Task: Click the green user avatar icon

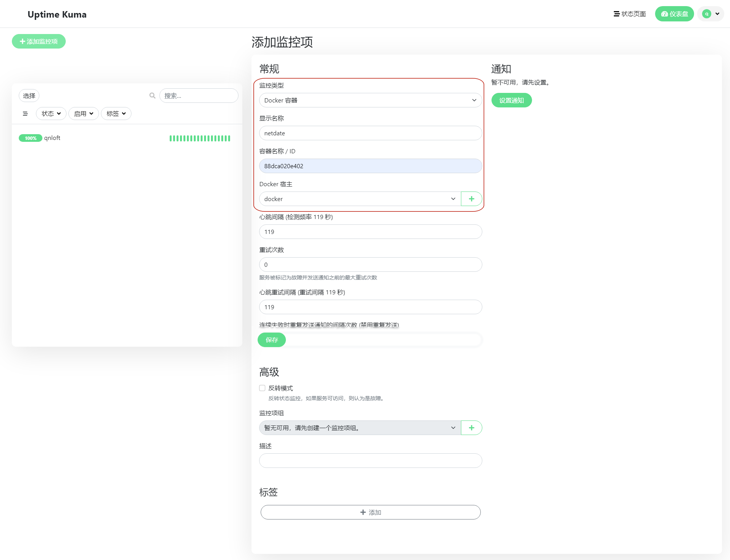Action: [x=707, y=14]
